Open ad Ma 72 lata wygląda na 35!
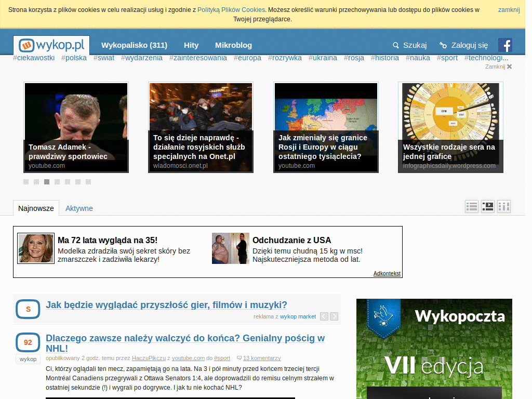The width and height of the screenshot is (532, 399). [108, 240]
